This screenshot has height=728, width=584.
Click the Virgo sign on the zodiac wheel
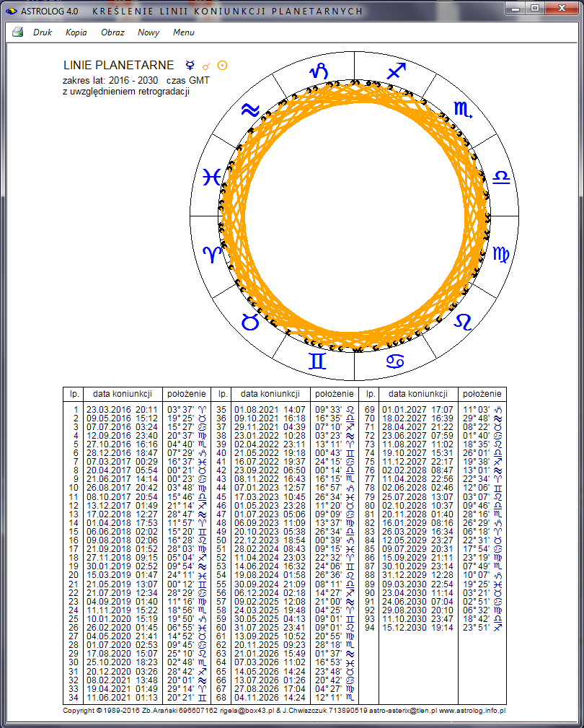coord(501,254)
